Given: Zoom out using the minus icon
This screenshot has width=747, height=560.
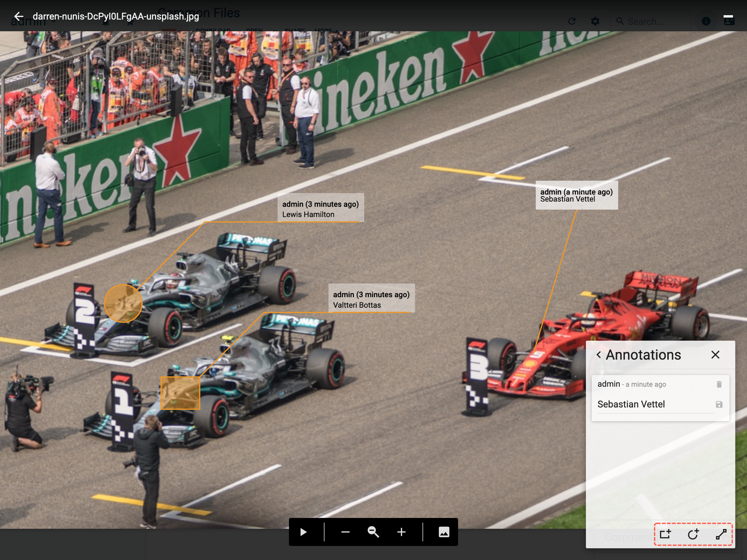Looking at the screenshot, I should (x=345, y=532).
